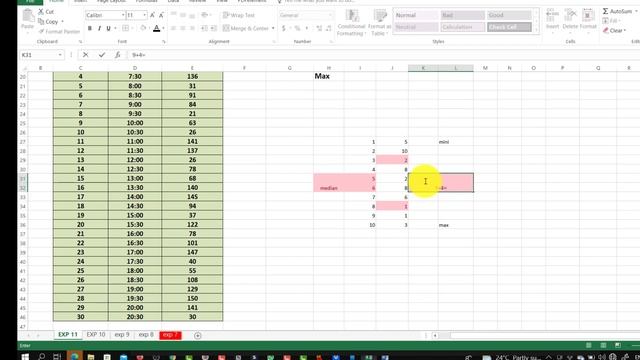640x360 pixels.
Task: Apply Percent style format
Action: (297, 28)
